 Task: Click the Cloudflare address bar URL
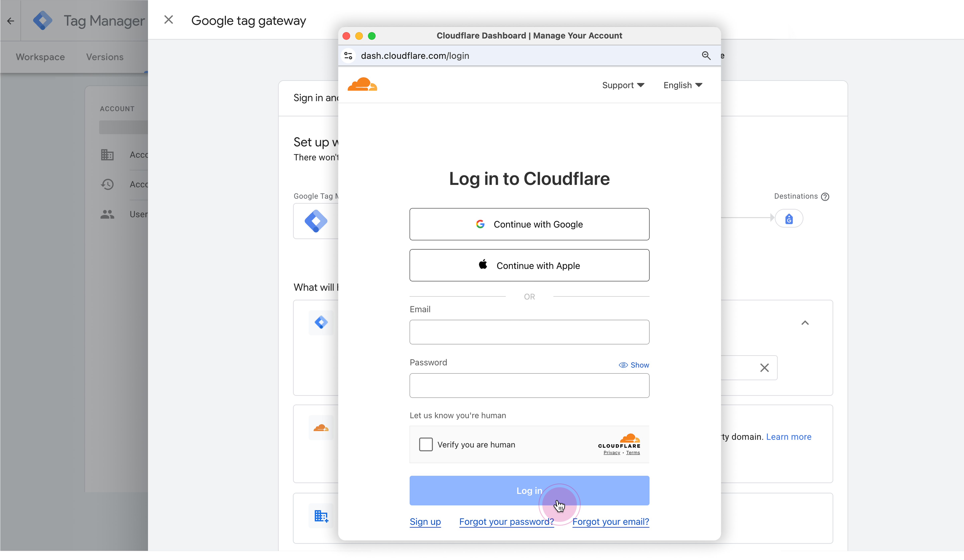(x=415, y=56)
